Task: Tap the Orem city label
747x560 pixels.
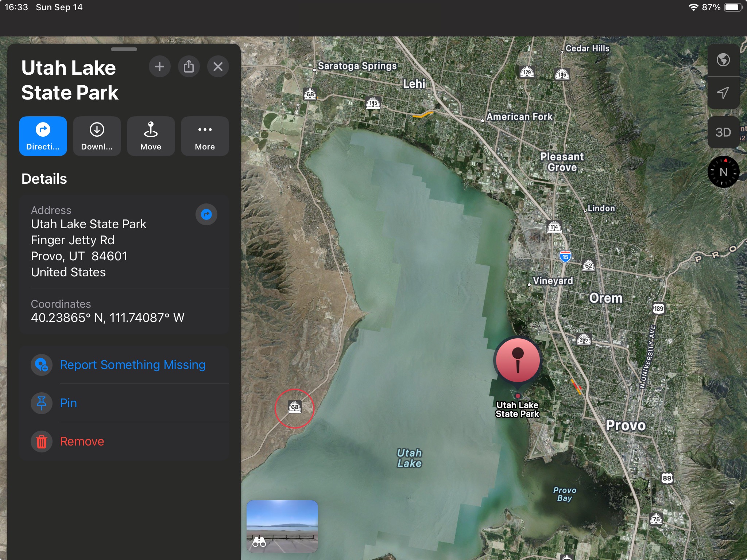Action: pyautogui.click(x=606, y=298)
